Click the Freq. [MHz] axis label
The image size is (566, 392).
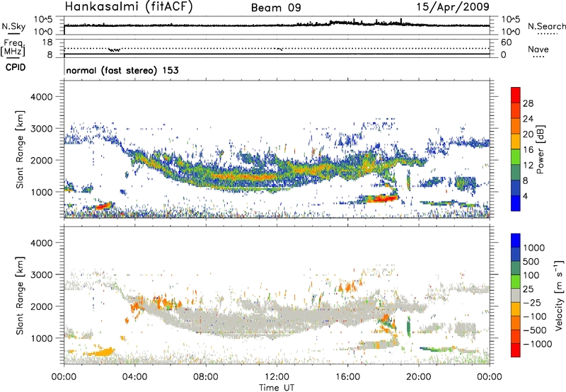pyautogui.click(x=13, y=48)
